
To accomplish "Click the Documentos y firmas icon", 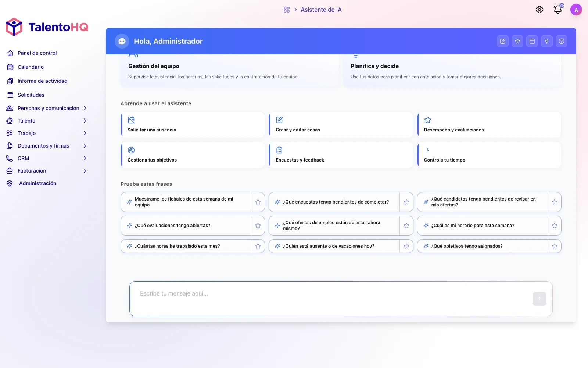I will pyautogui.click(x=10, y=146).
